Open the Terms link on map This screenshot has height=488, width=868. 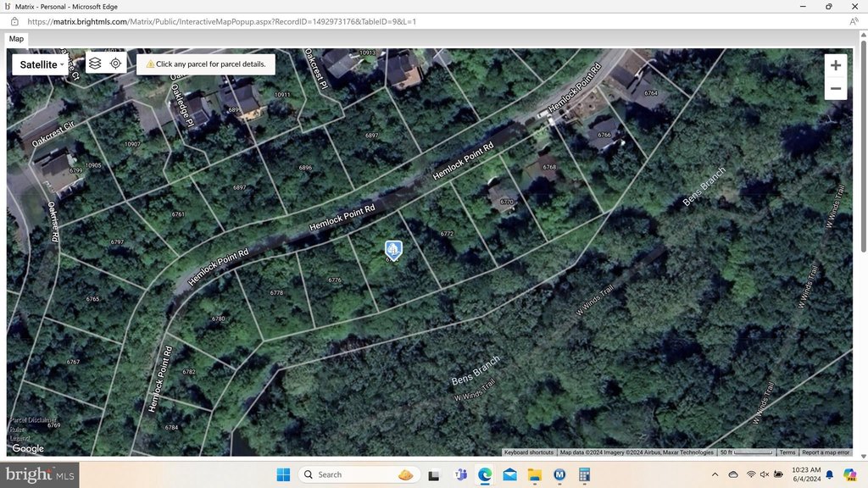pyautogui.click(x=787, y=452)
